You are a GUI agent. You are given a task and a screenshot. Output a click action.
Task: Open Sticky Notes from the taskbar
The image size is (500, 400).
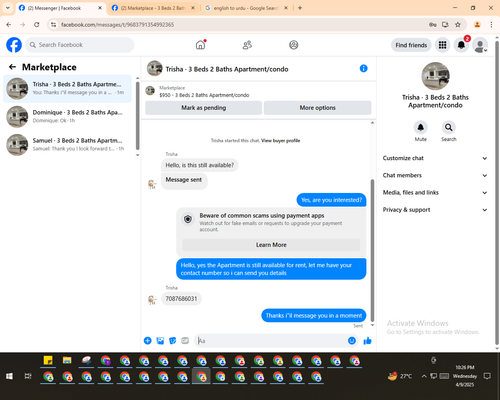[x=48, y=360]
